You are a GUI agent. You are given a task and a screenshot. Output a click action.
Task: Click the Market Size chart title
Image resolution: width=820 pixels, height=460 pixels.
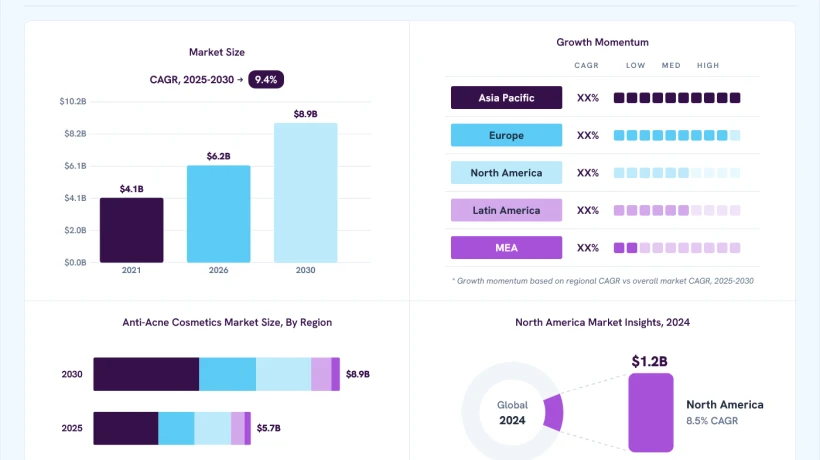coord(217,52)
